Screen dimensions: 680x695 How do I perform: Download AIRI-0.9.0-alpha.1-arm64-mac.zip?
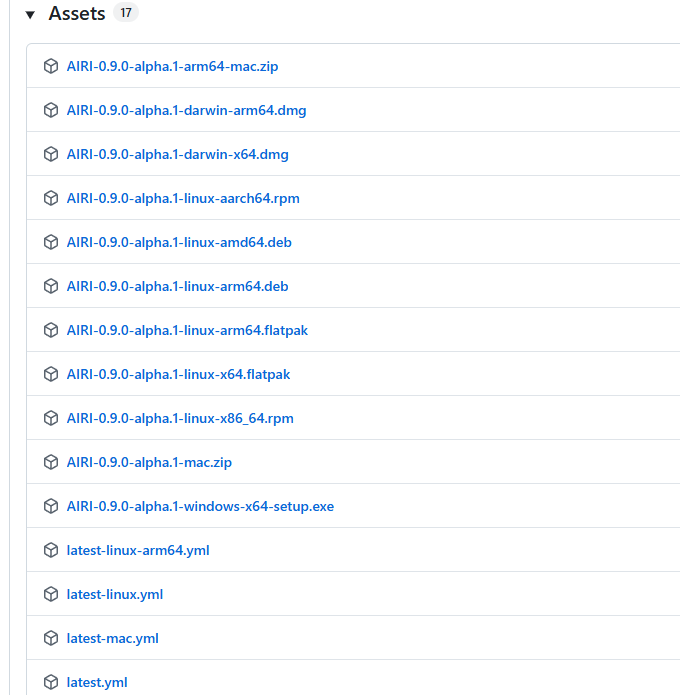172,66
